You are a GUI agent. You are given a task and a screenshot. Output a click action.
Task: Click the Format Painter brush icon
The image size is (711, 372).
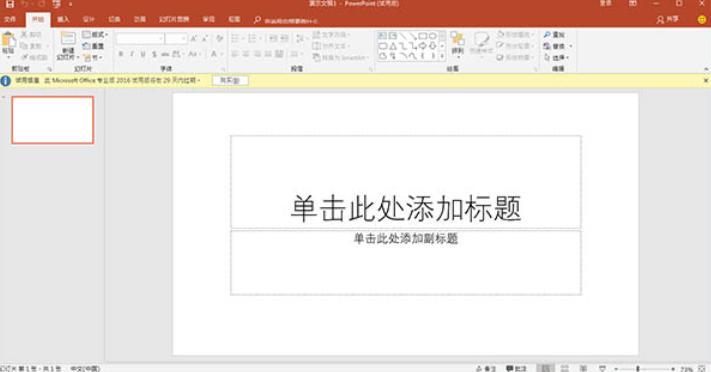[24, 57]
